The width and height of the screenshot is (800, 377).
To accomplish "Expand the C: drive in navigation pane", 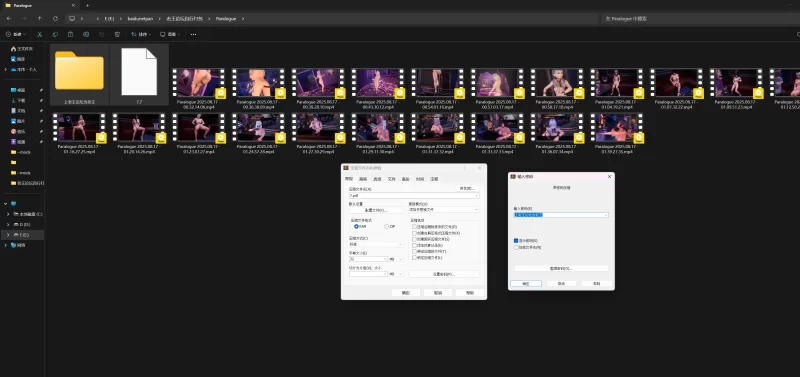I will click(8, 214).
